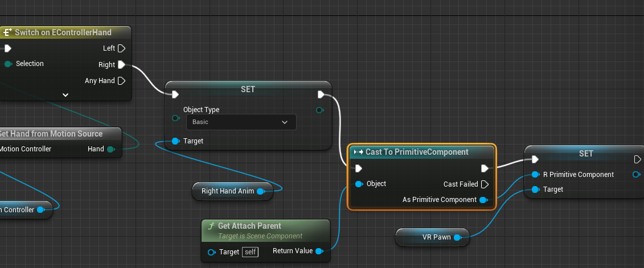The height and width of the screenshot is (268, 644).
Task: Click the Object input pin on Cast
Action: coord(359,184)
